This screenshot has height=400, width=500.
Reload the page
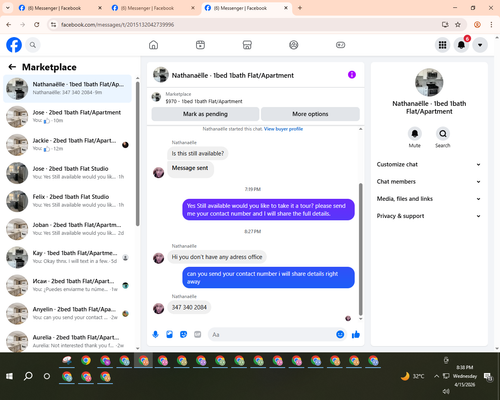(x=37, y=25)
